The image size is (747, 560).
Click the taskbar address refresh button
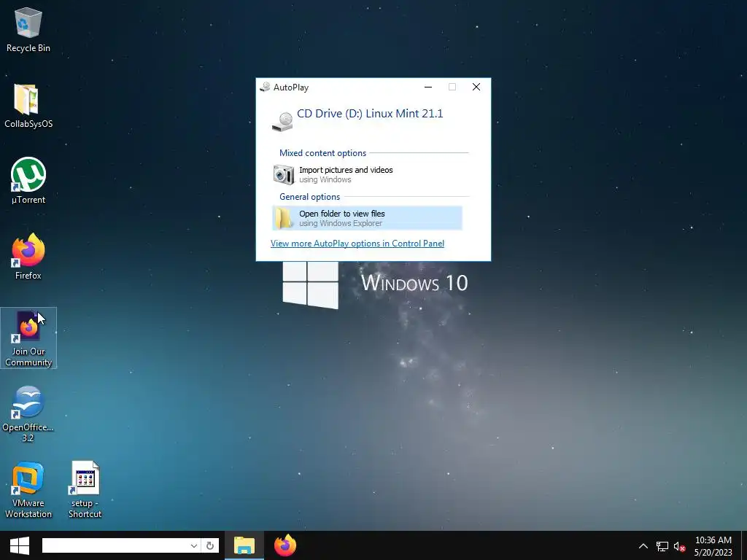[210, 545]
